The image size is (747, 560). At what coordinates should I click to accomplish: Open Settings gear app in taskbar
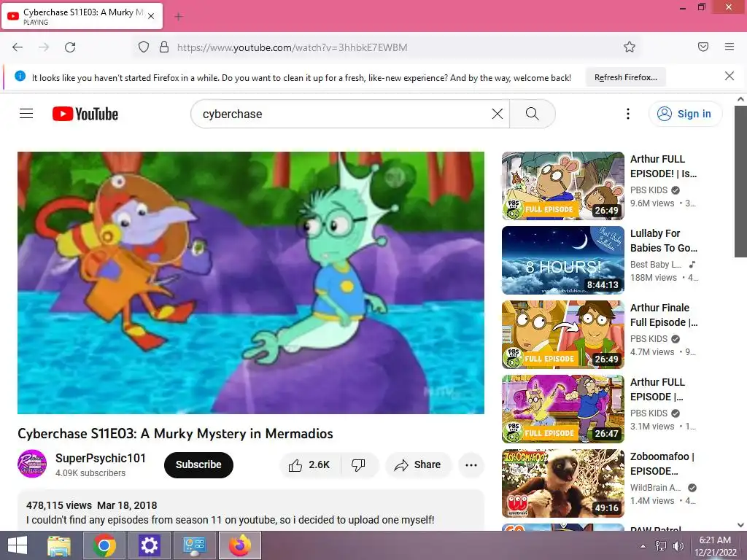point(149,545)
